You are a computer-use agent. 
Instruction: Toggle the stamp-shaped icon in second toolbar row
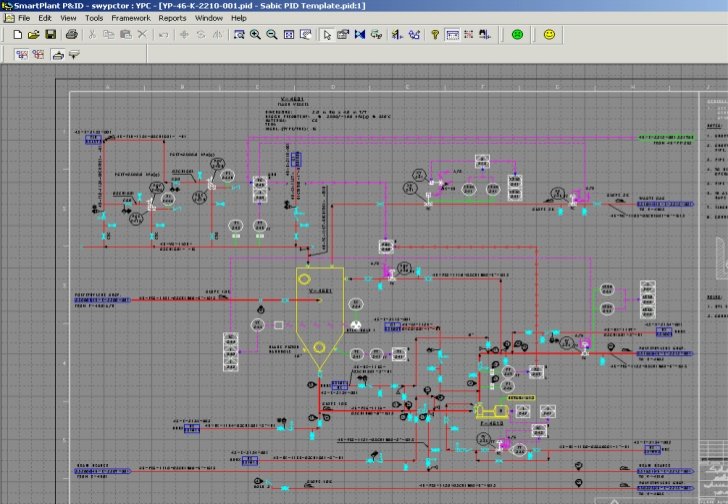tap(58, 55)
